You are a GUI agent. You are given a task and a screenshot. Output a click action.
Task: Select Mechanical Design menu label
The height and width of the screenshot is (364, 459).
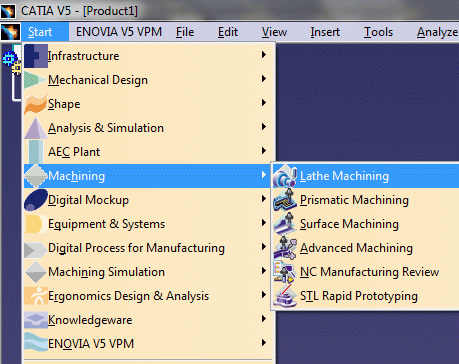coord(98,80)
